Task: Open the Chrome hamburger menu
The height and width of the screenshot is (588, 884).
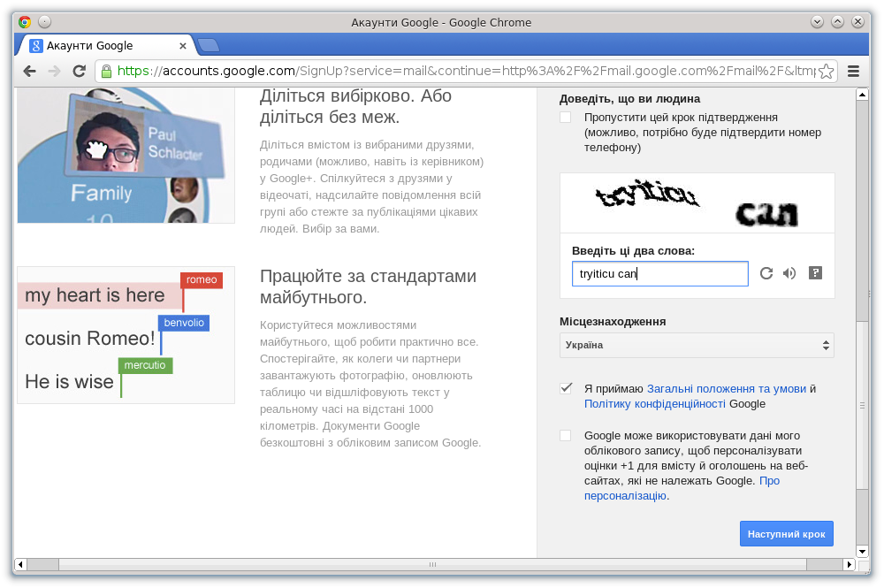Action: 854,71
